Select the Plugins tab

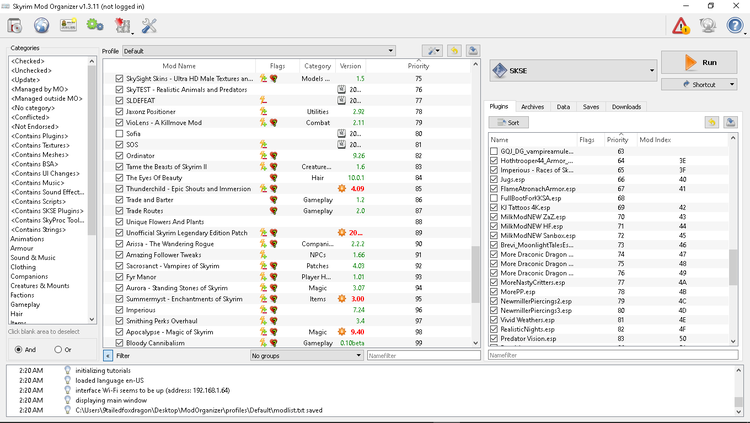click(499, 106)
